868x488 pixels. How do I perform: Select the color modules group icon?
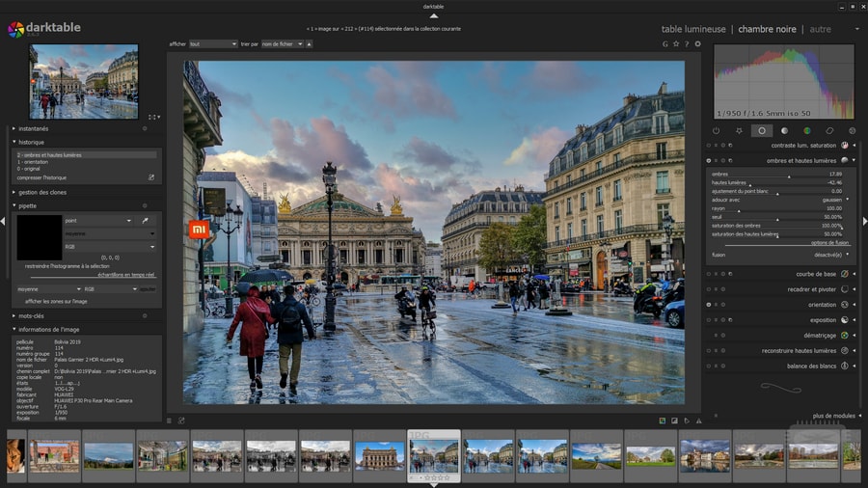pos(807,130)
